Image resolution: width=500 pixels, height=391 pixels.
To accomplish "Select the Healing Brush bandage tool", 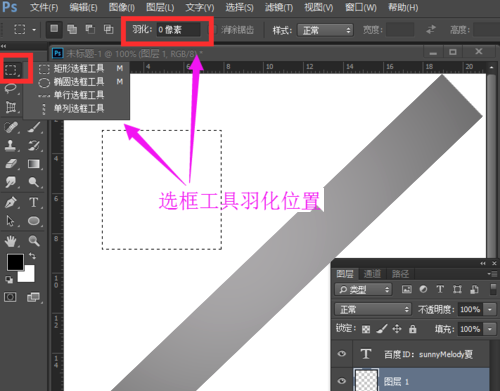I will [x=11, y=127].
